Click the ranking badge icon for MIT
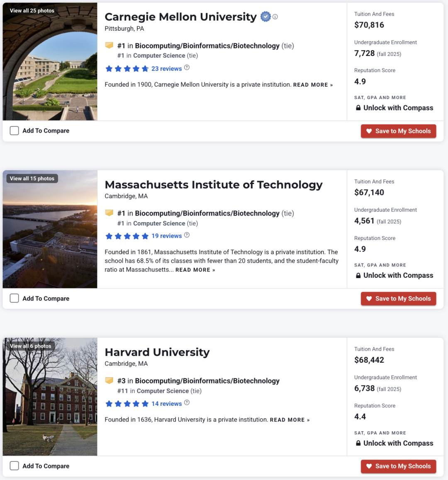The image size is (448, 480). click(x=109, y=213)
